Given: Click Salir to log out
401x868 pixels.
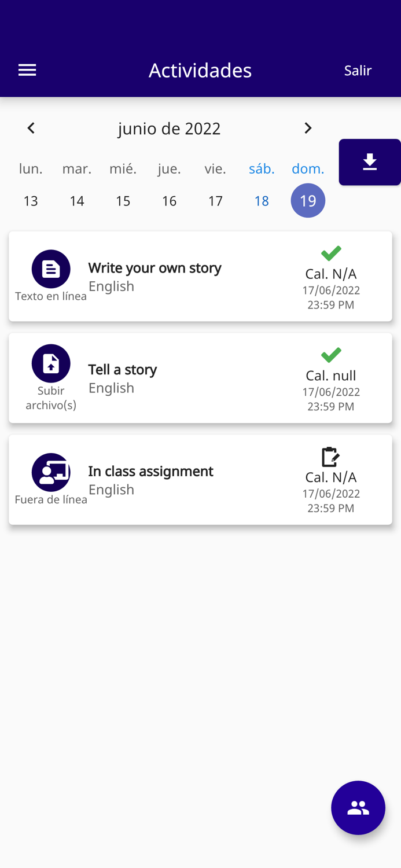Looking at the screenshot, I should 358,71.
